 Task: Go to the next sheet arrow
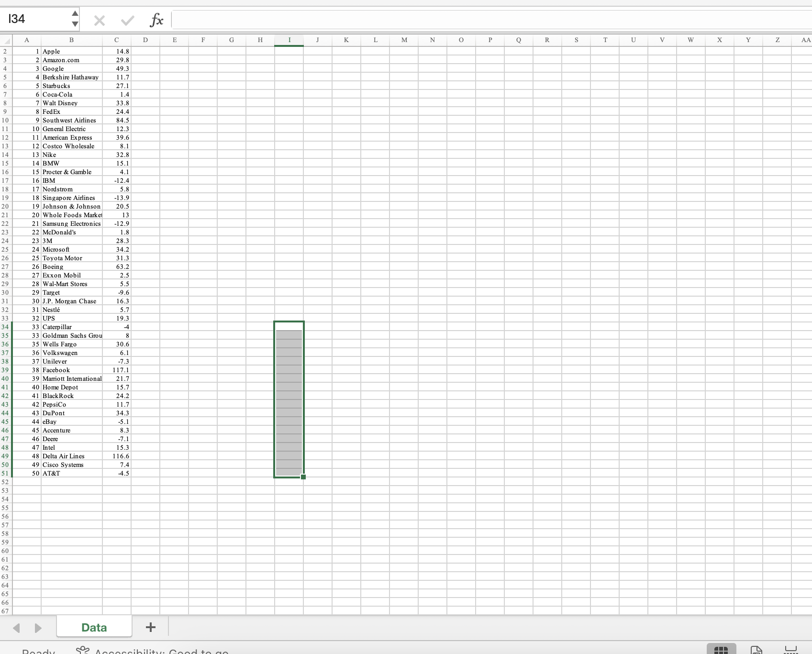38,628
